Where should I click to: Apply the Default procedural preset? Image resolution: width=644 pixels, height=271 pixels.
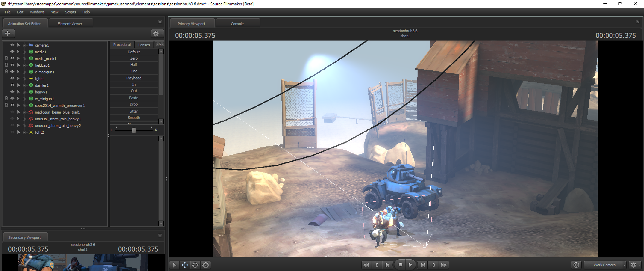(134, 52)
